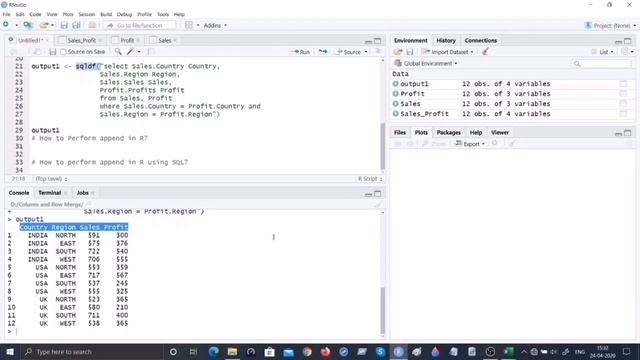Click the Windows Start button
The width and height of the screenshot is (640, 360).
pos(10,351)
